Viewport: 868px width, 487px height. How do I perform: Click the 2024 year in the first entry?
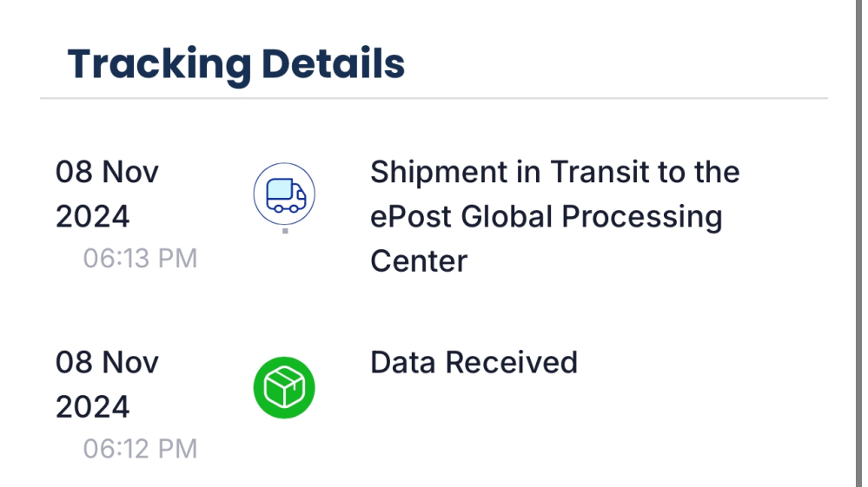(92, 217)
